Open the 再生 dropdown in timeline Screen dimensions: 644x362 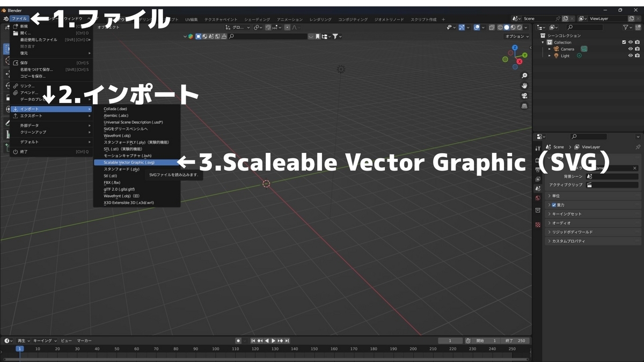pos(24,341)
